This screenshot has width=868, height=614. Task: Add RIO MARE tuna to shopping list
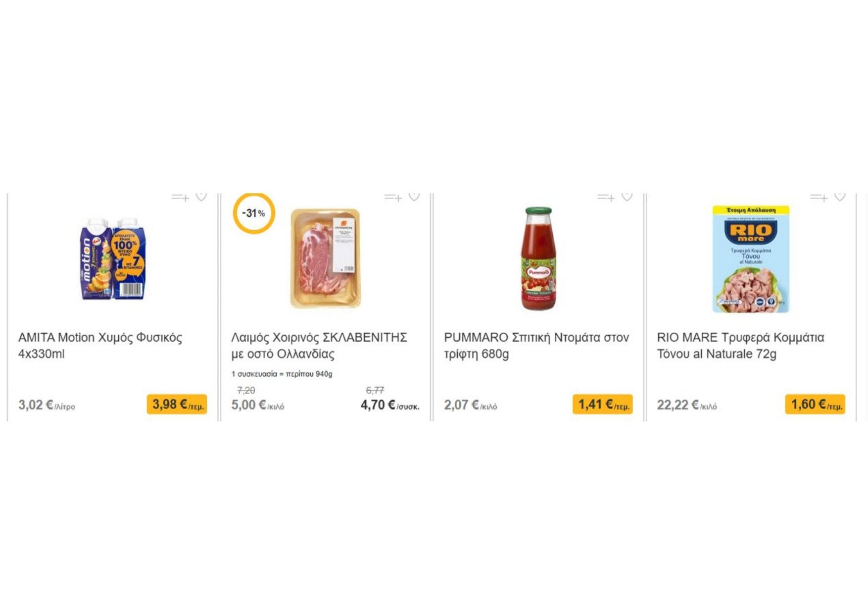(x=819, y=197)
